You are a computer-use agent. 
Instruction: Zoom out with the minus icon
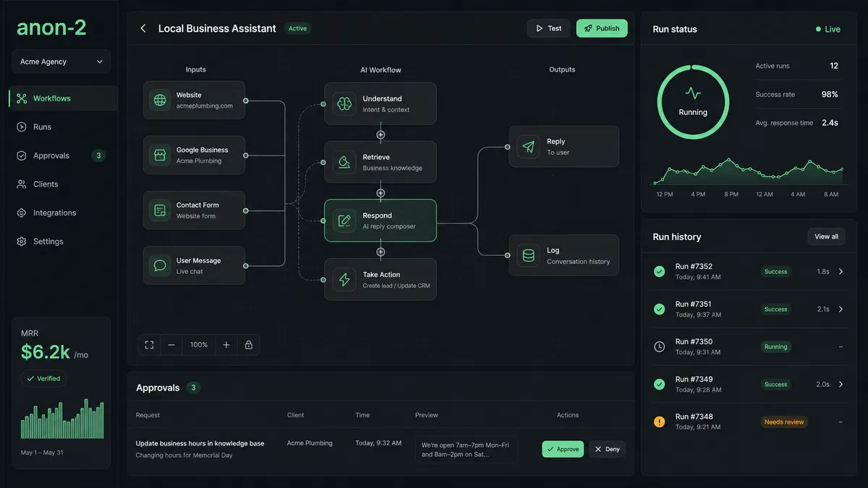pyautogui.click(x=171, y=345)
